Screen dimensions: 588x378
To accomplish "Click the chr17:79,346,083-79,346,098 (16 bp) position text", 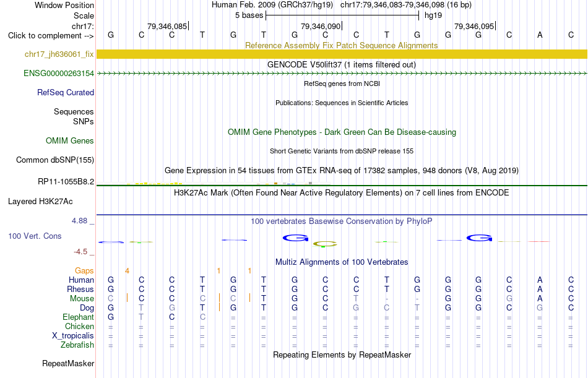I will point(406,5).
